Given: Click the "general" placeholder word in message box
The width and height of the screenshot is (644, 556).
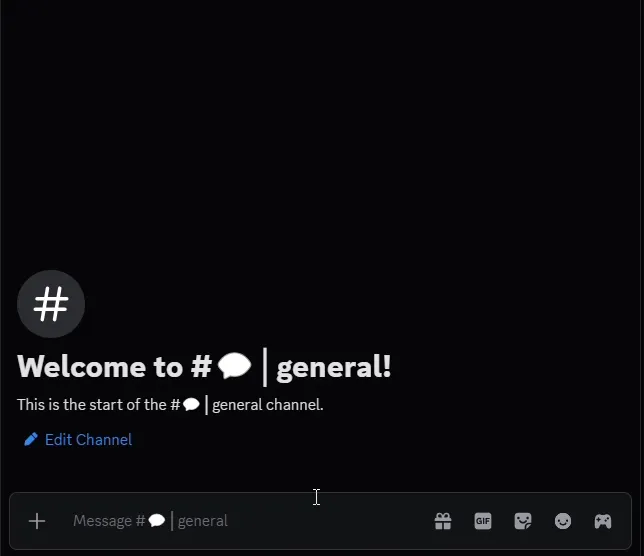Looking at the screenshot, I should (203, 521).
